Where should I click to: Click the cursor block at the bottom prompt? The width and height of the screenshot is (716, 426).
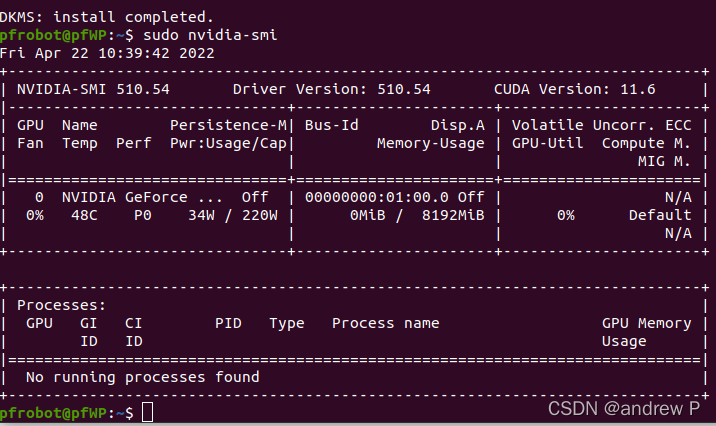(x=148, y=413)
